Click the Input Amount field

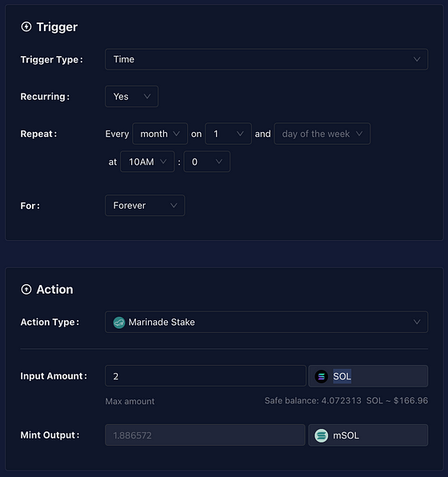coord(206,376)
